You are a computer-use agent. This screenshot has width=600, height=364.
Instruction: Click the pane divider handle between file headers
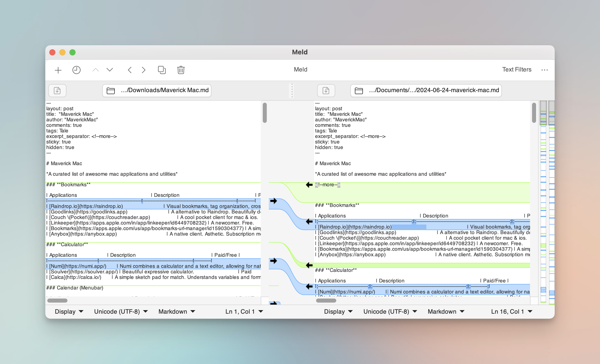pyautogui.click(x=292, y=90)
